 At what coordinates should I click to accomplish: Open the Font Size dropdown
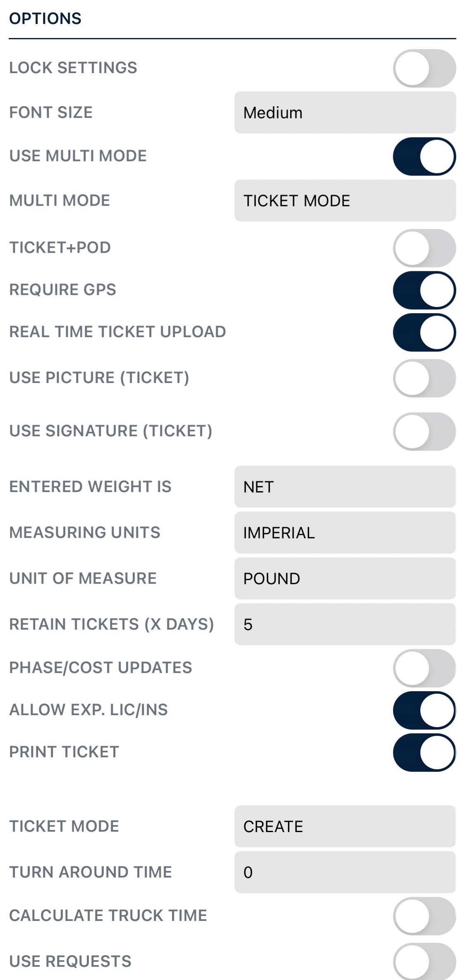click(345, 112)
